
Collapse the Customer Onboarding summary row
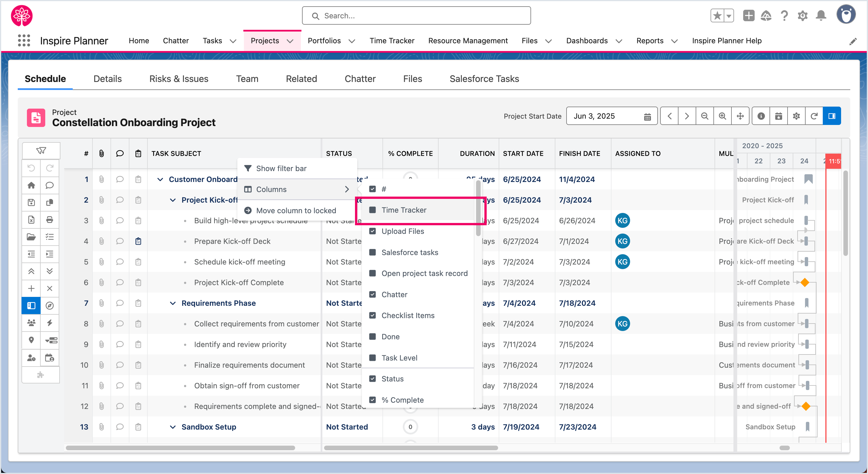tap(160, 179)
